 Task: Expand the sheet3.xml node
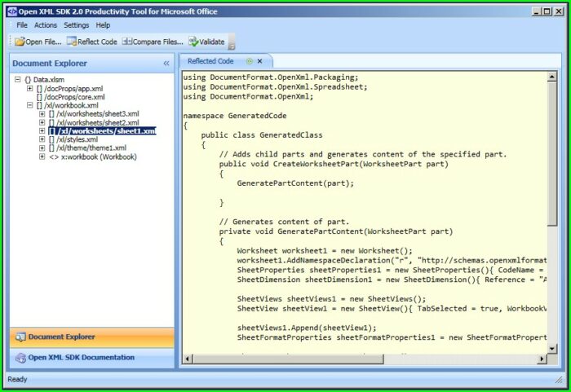(x=42, y=114)
